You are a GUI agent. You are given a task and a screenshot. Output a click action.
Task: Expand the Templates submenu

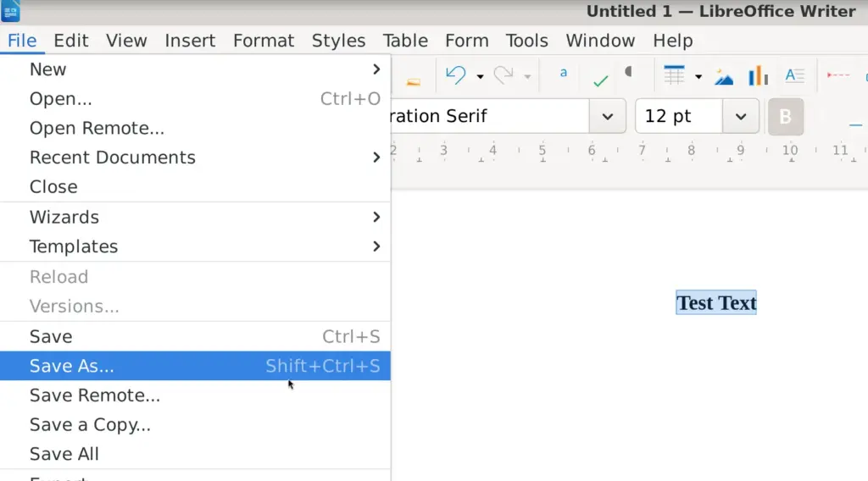point(195,246)
